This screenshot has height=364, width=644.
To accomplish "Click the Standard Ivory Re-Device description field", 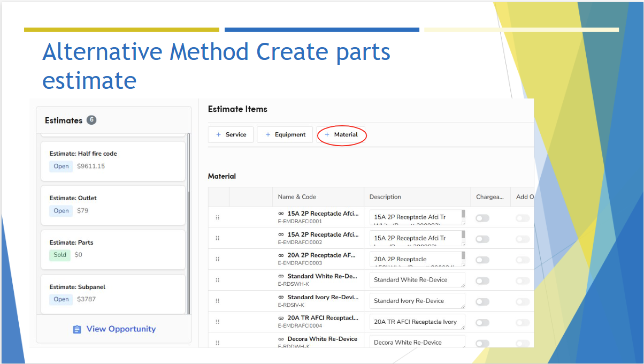I will click(416, 301).
